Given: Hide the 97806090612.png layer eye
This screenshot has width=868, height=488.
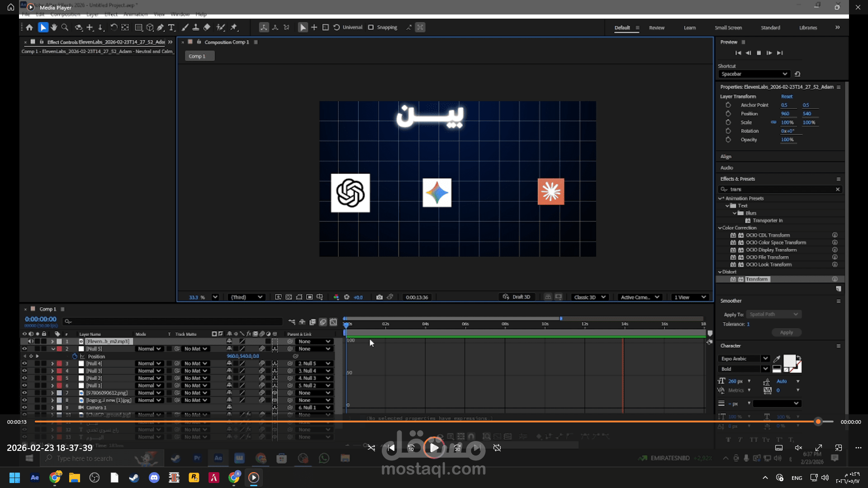Looking at the screenshot, I should pyautogui.click(x=24, y=393).
